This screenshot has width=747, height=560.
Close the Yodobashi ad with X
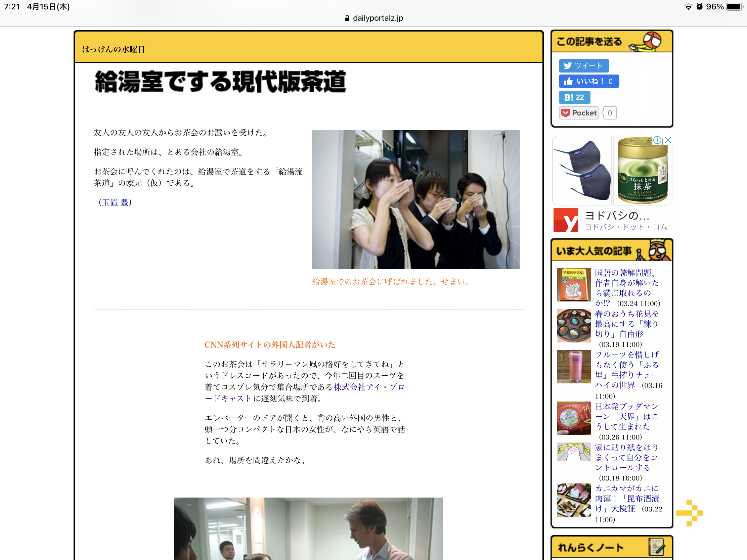668,140
